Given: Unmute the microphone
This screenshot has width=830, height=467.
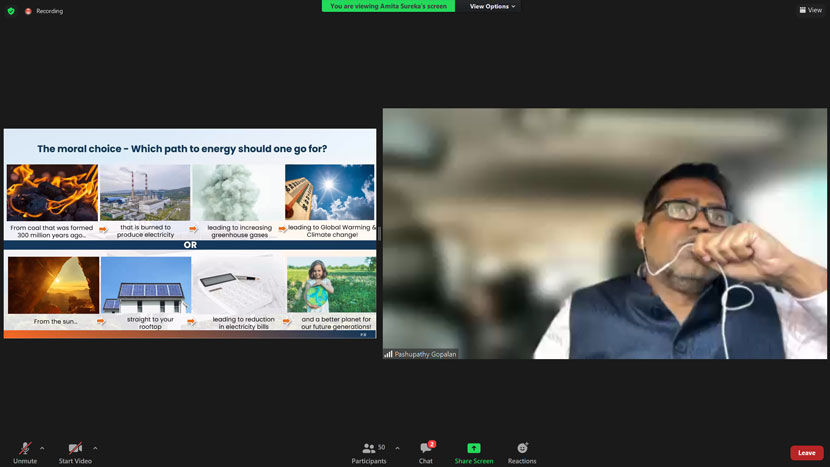Looking at the screenshot, I should 25,450.
